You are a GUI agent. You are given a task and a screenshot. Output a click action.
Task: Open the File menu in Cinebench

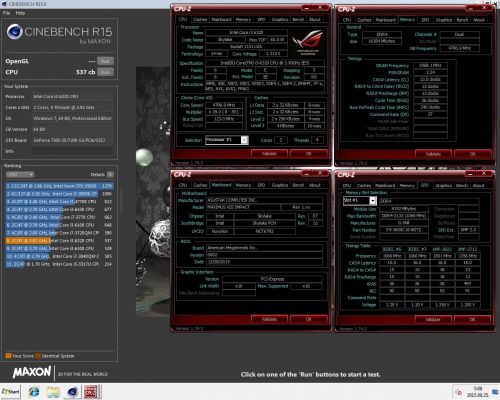(x=6, y=13)
